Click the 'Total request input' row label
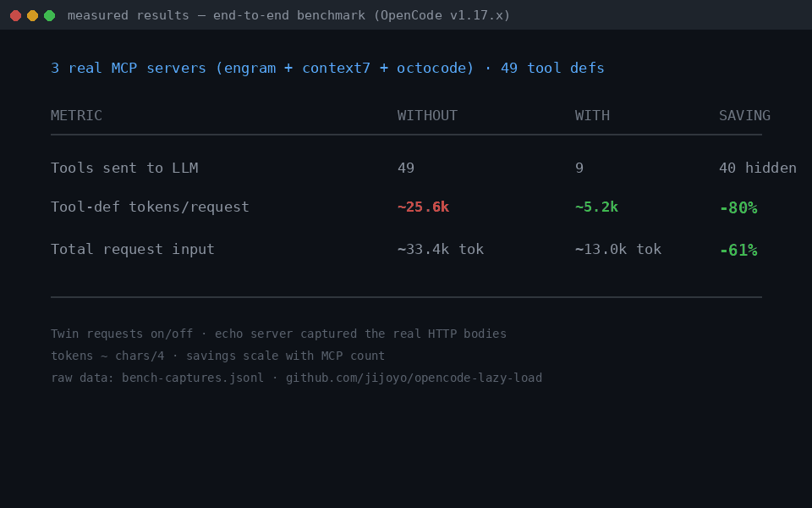 pos(133,249)
